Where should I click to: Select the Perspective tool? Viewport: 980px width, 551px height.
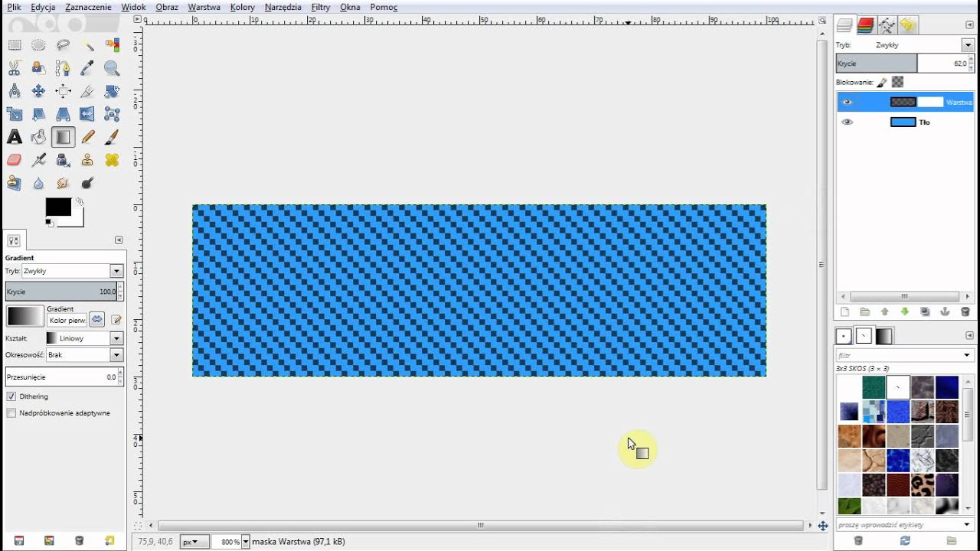(x=63, y=114)
